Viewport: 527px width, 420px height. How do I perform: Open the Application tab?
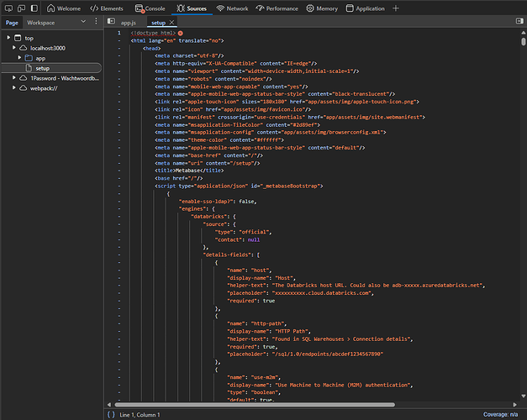tap(365, 8)
